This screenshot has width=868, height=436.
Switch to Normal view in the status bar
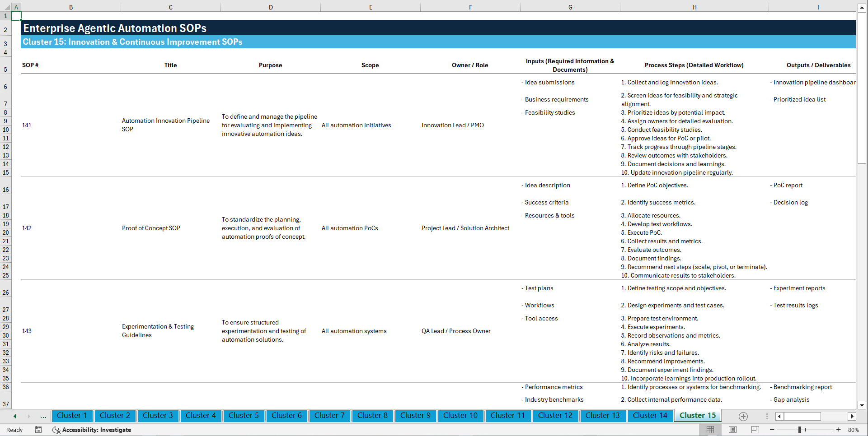pyautogui.click(x=710, y=430)
